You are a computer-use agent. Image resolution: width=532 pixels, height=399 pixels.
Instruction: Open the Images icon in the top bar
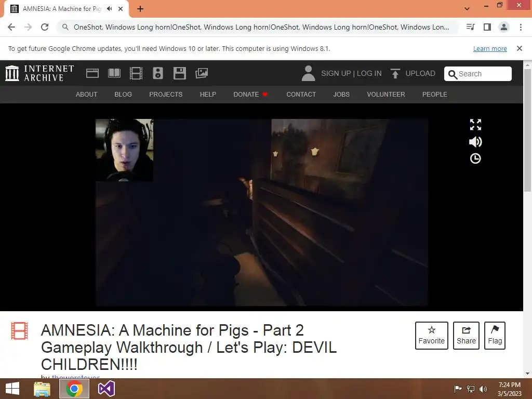point(202,73)
